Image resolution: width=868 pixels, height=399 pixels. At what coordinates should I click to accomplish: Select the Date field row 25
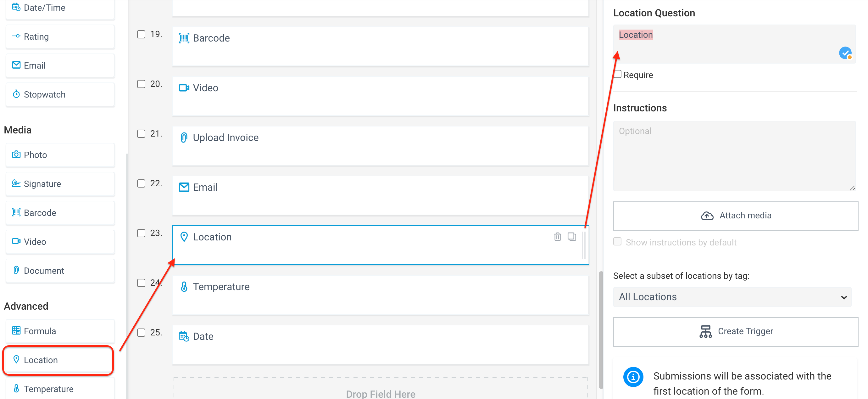click(x=381, y=345)
